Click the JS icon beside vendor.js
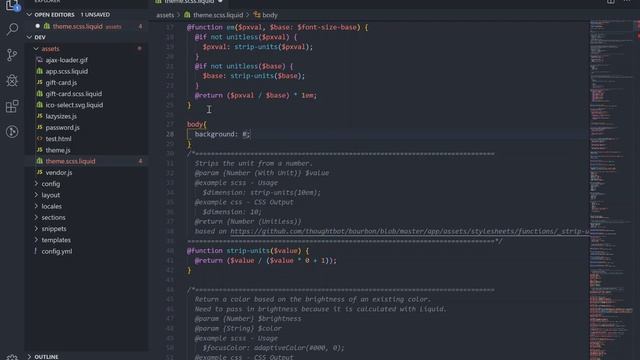Screen dimensions: 640x360 tap(40, 172)
